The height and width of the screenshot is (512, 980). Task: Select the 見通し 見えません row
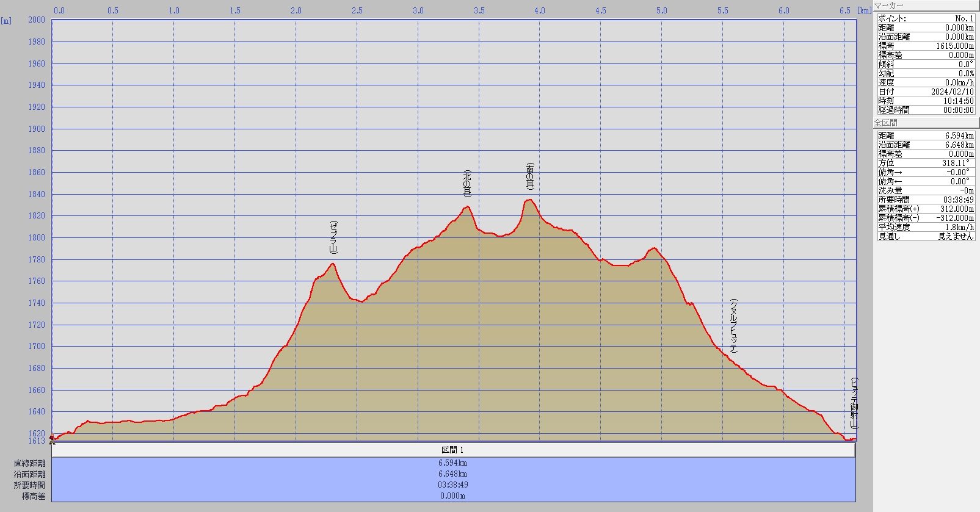coord(926,236)
